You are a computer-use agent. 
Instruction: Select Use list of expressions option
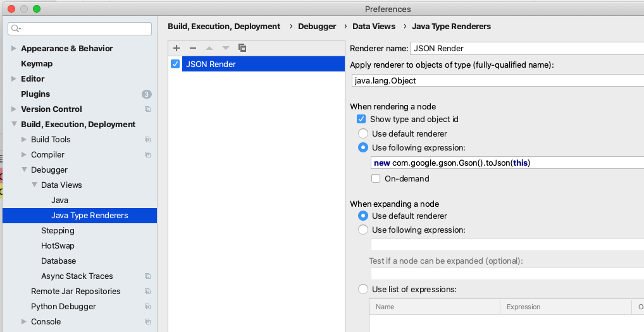[362, 290]
